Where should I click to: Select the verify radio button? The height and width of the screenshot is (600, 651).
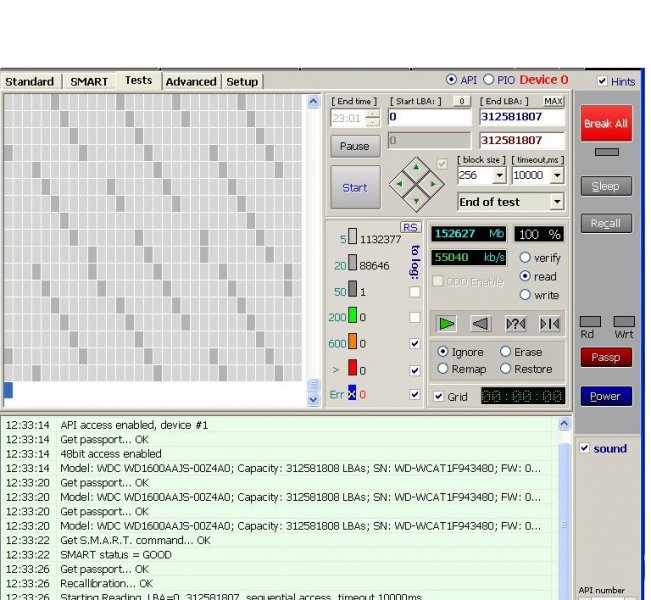[525, 257]
